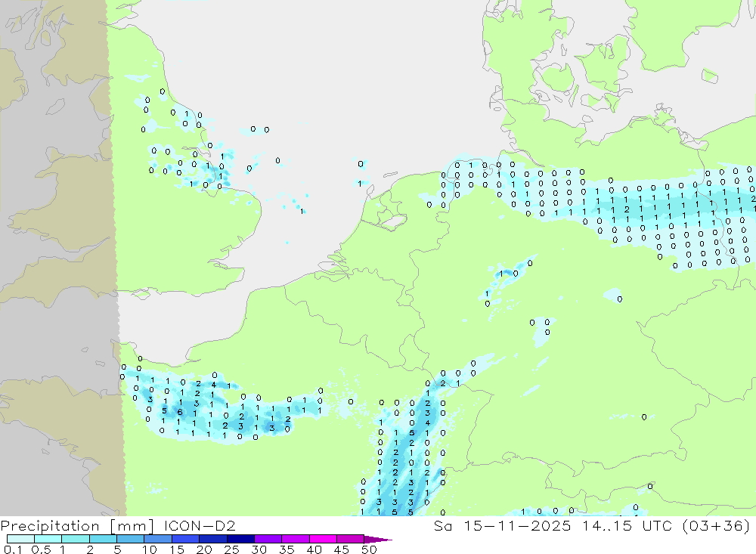Click the '(03+36)' forecast run text
Screen dimensions: 756x554
717,525
